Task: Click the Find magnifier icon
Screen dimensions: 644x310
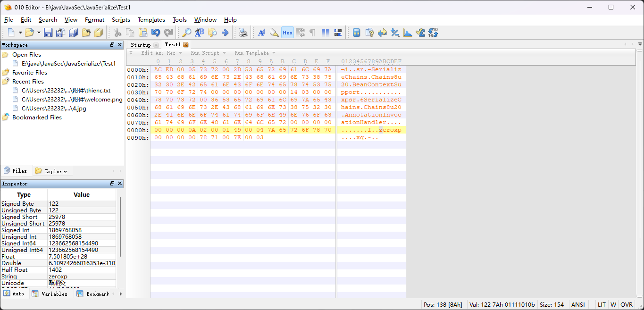Action: (x=187, y=33)
